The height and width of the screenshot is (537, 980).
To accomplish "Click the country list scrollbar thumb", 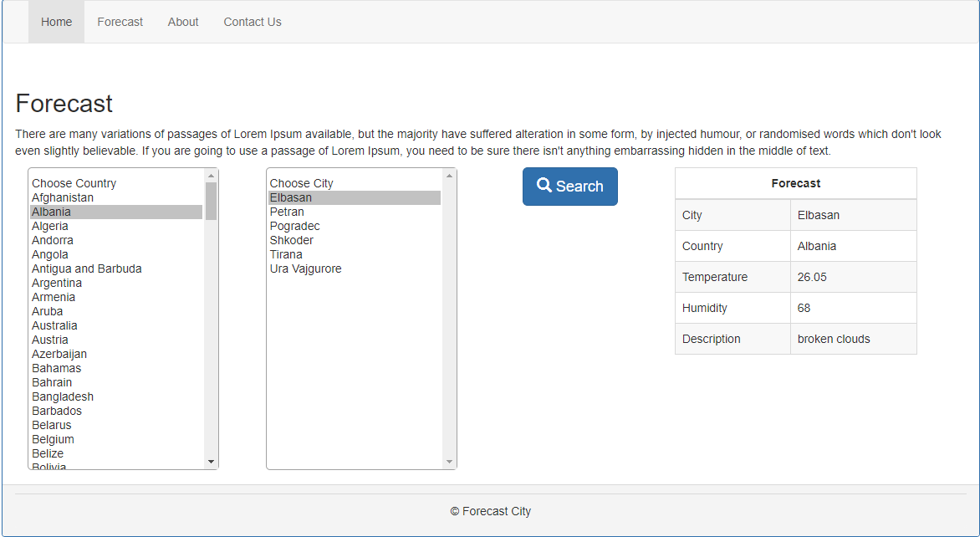I will (211, 201).
